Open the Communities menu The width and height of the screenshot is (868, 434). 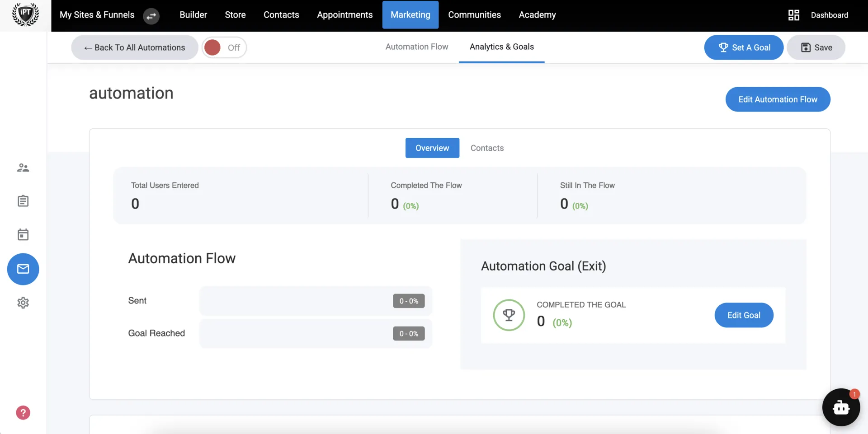click(x=475, y=15)
